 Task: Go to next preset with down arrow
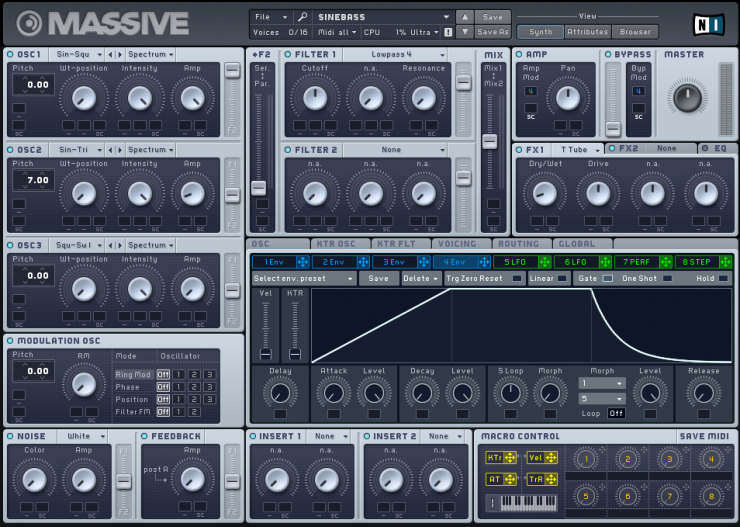[464, 32]
